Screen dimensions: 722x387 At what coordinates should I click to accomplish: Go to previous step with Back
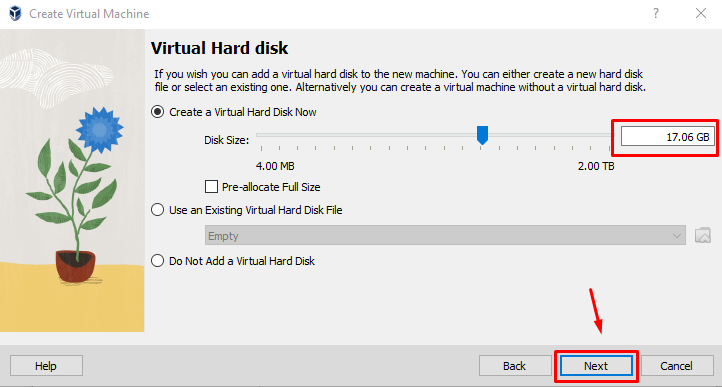pyautogui.click(x=514, y=366)
